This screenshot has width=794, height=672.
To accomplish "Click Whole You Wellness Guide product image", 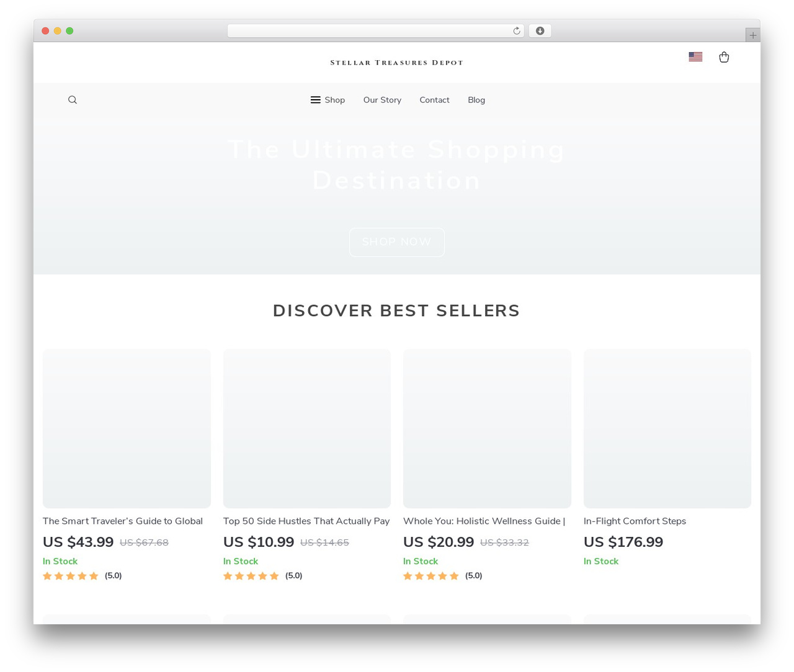I will (x=487, y=428).
